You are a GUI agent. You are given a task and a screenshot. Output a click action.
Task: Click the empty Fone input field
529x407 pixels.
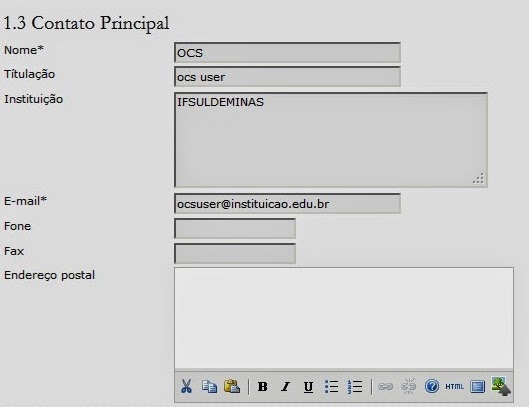(235, 228)
